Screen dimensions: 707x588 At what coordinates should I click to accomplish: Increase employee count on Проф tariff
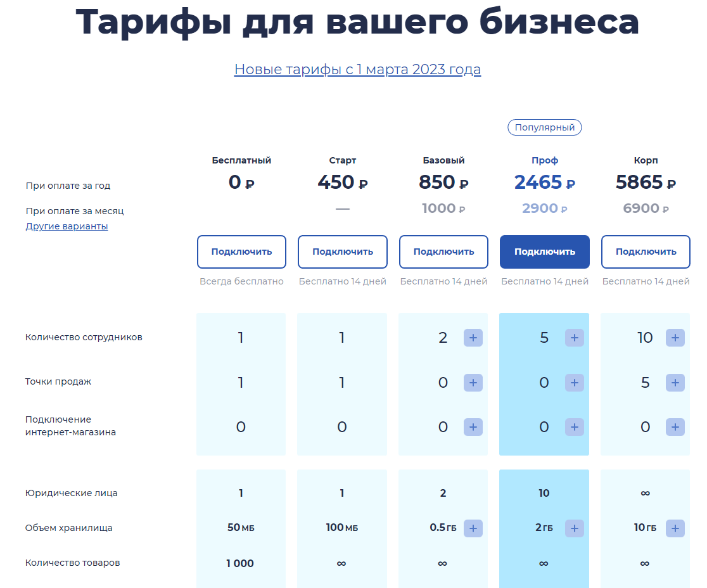(x=574, y=338)
